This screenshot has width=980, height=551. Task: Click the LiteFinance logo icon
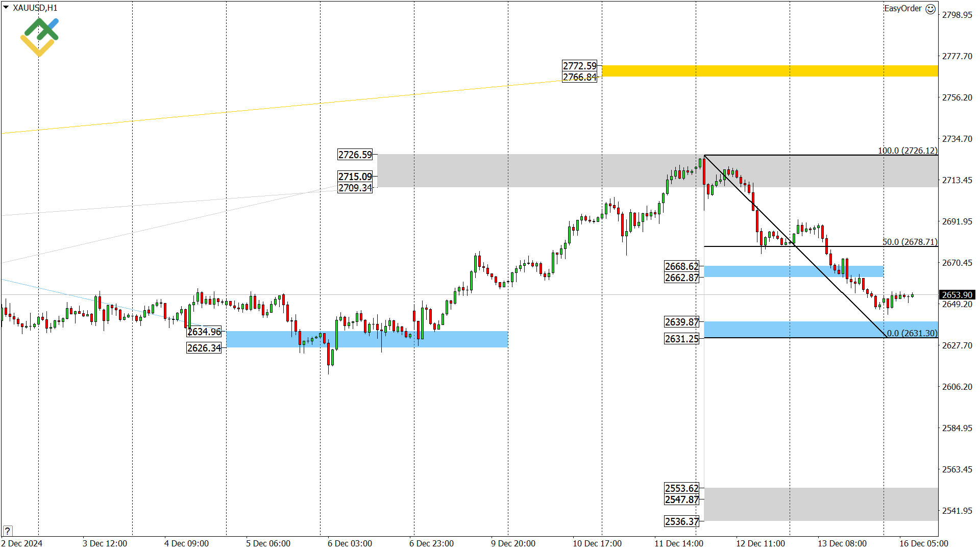[40, 37]
